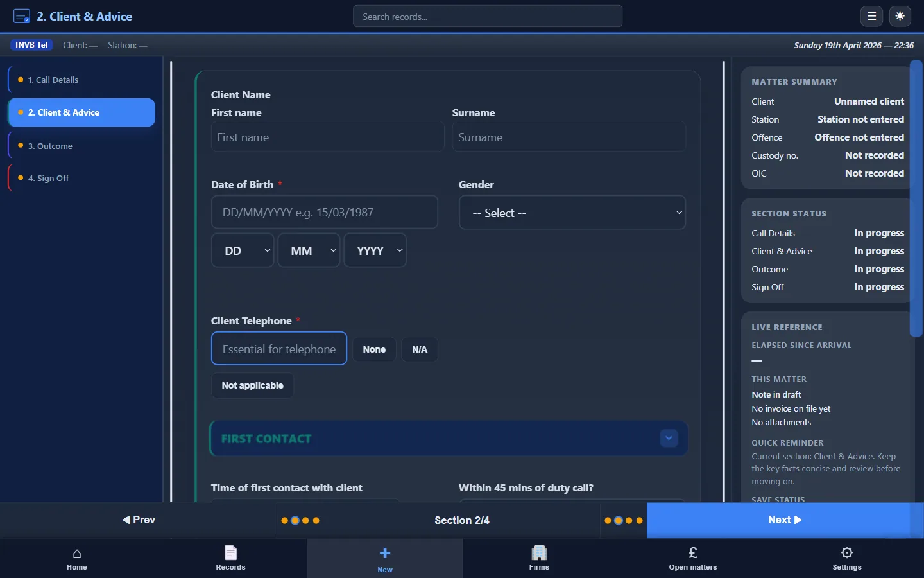
Task: Click the First name input
Action: point(327,137)
